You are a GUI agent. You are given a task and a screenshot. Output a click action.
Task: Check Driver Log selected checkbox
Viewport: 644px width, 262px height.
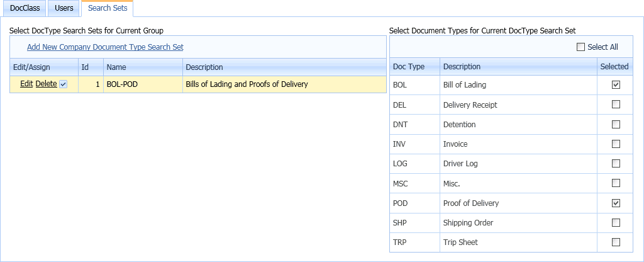pos(616,164)
